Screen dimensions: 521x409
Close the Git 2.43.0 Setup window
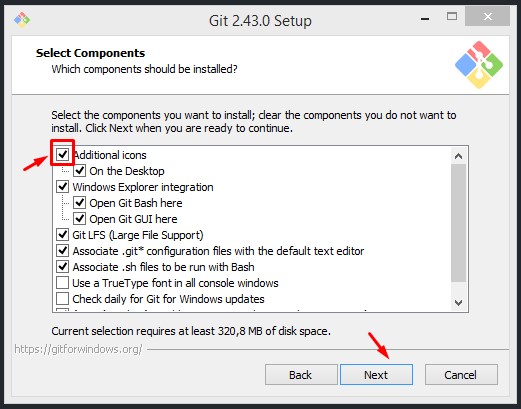pos(488,16)
